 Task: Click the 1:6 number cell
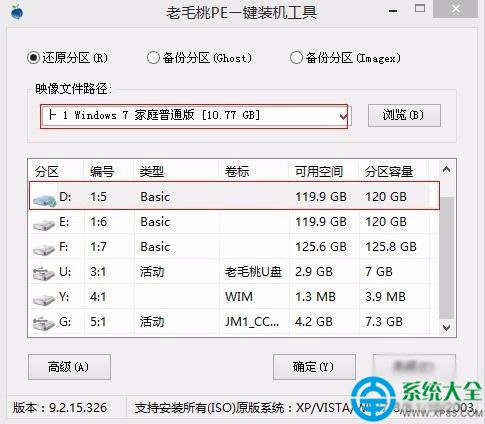[98, 222]
